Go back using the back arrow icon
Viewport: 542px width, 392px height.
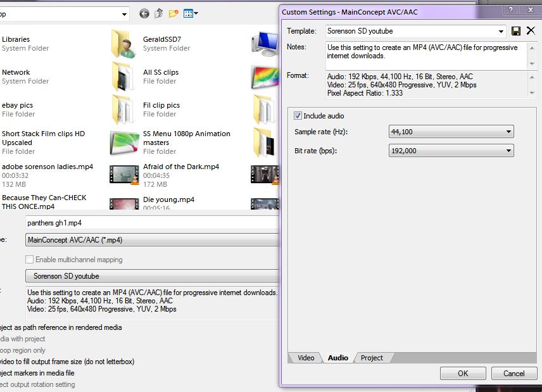coord(144,13)
